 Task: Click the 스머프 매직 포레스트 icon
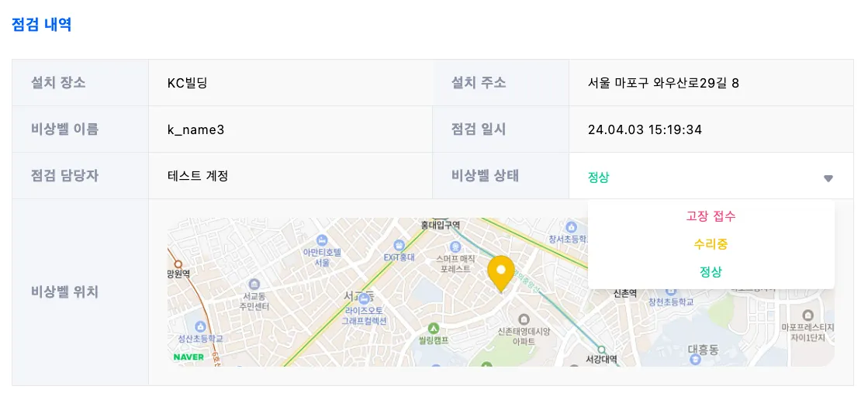coord(455,244)
